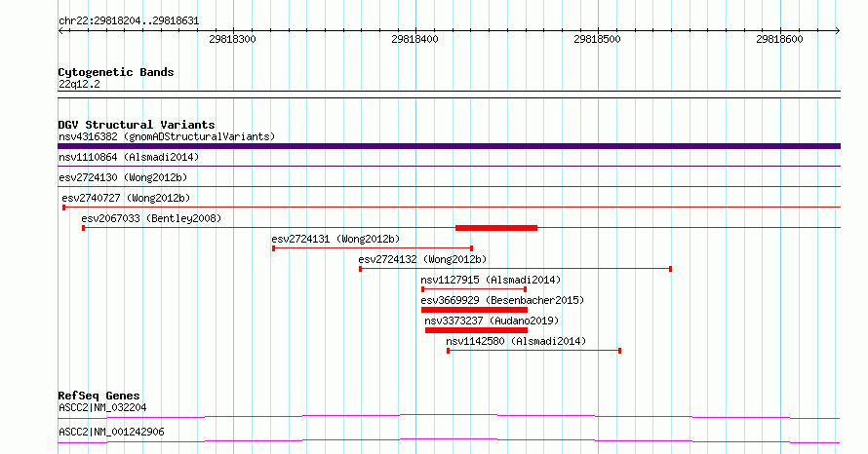
Task: Click the 29818500 ruler position label
Action: pyautogui.click(x=597, y=39)
